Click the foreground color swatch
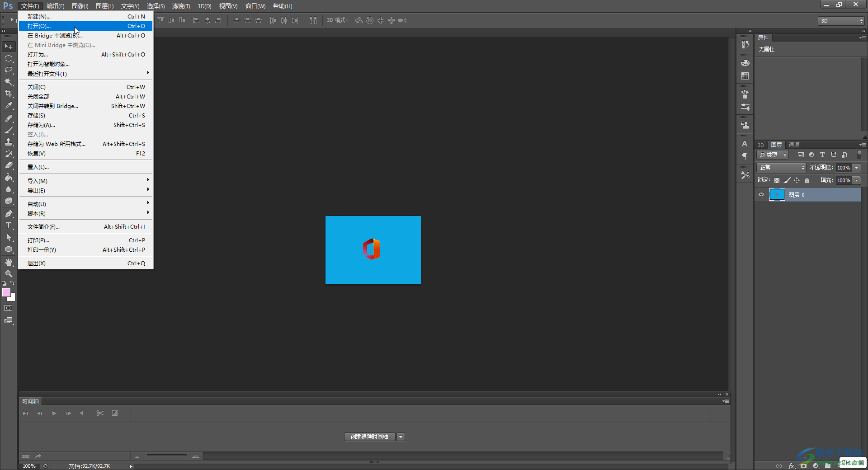The height and width of the screenshot is (470, 868). tap(6, 292)
